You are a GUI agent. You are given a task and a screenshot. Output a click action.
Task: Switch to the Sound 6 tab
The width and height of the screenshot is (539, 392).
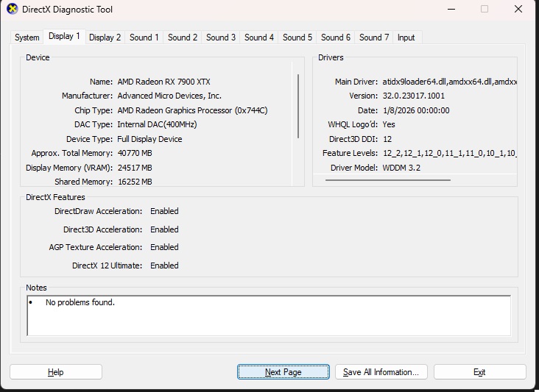point(336,38)
